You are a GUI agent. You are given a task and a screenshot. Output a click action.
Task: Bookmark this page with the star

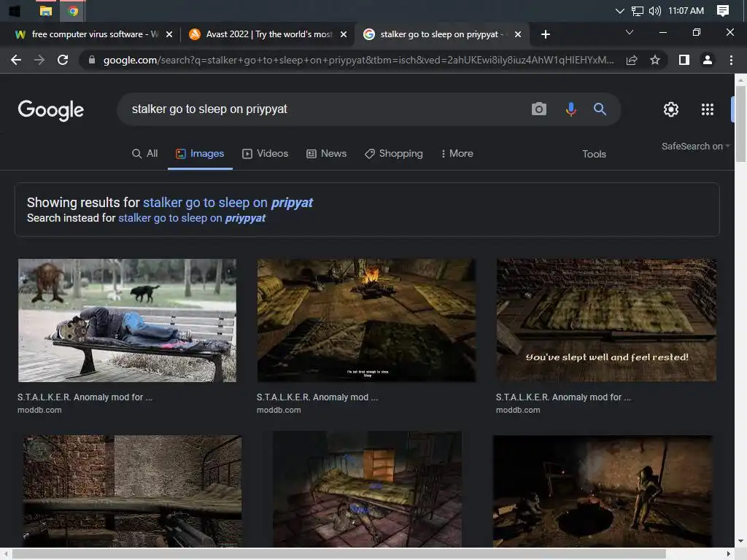tap(655, 60)
